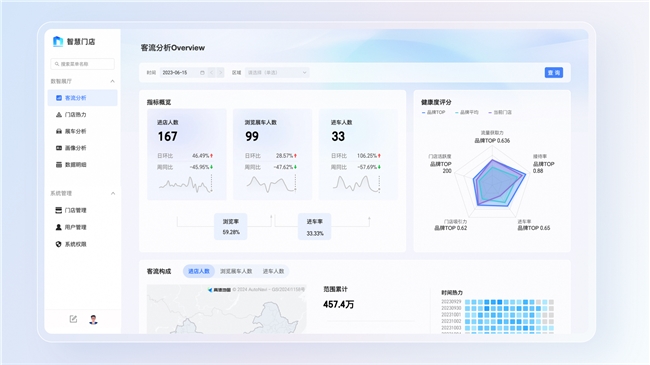Toggle the 品牌平均 legend item
This screenshot has height=365, width=650.
[x=467, y=112]
